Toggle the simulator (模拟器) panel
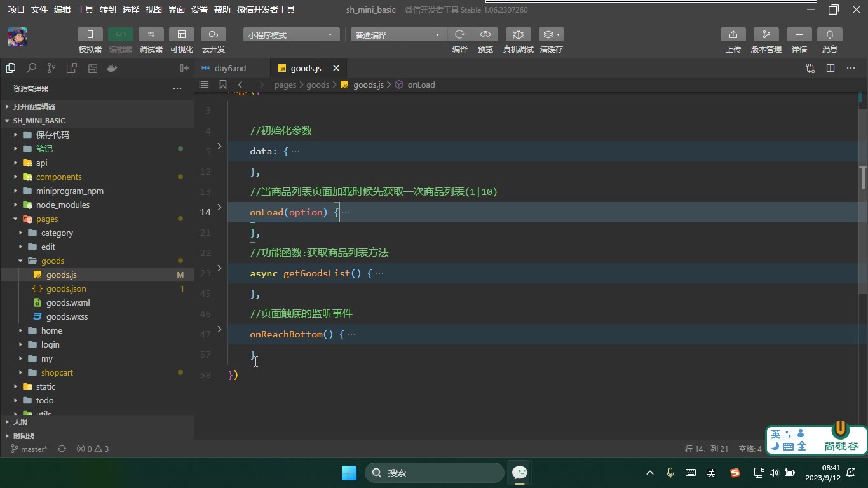Image resolution: width=868 pixels, height=488 pixels. [90, 34]
